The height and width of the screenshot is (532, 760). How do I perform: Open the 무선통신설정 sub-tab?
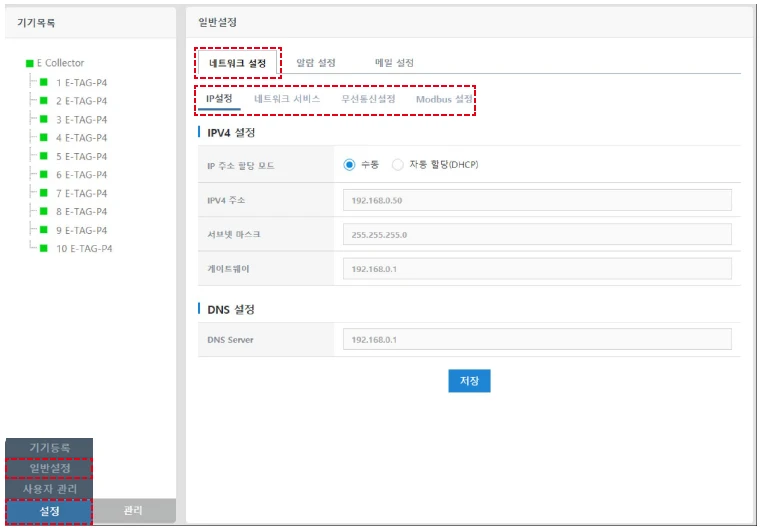(x=368, y=99)
